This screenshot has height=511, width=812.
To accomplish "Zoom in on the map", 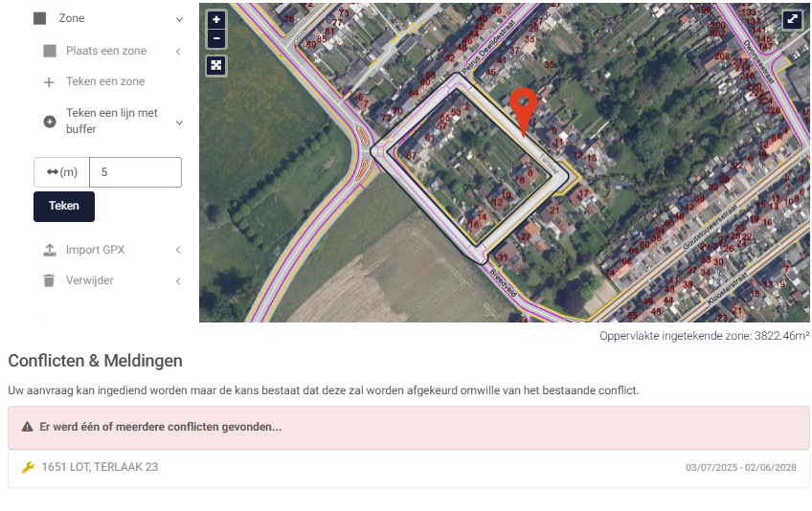I will tap(216, 20).
